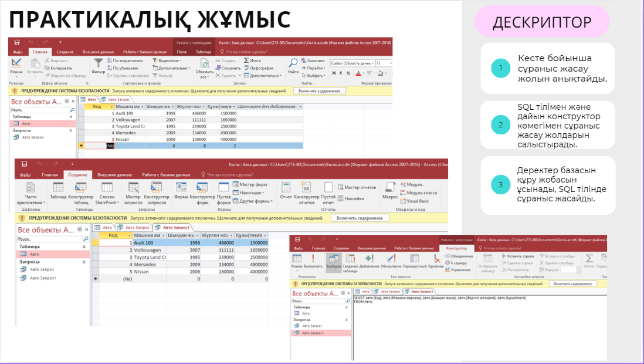
Task: Click Отчет icon in Создание-ribbon window
Action: [x=286, y=187]
